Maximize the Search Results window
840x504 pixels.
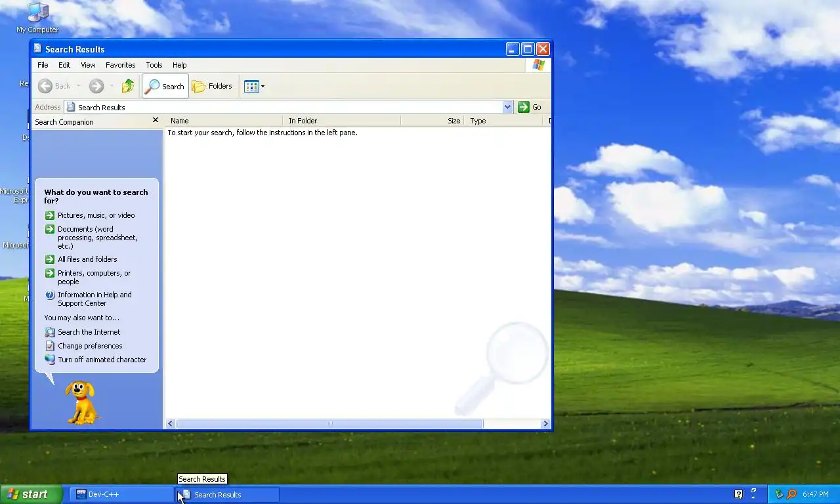click(x=528, y=49)
